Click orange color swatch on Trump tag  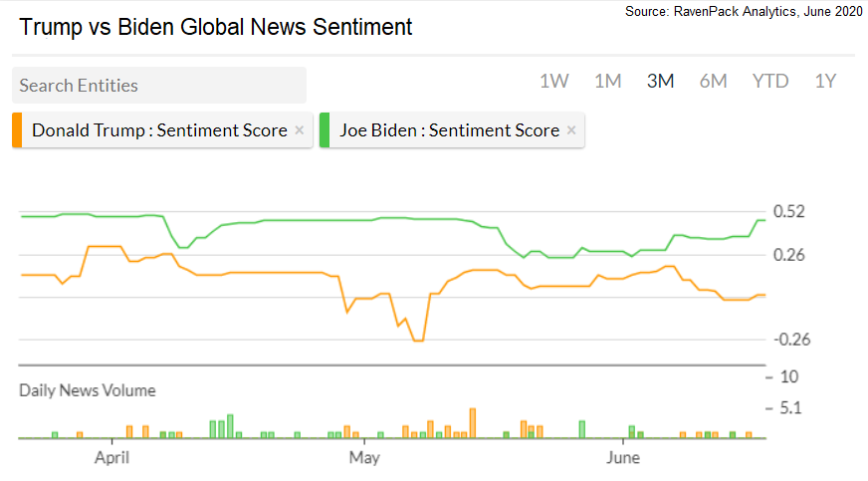[x=17, y=130]
